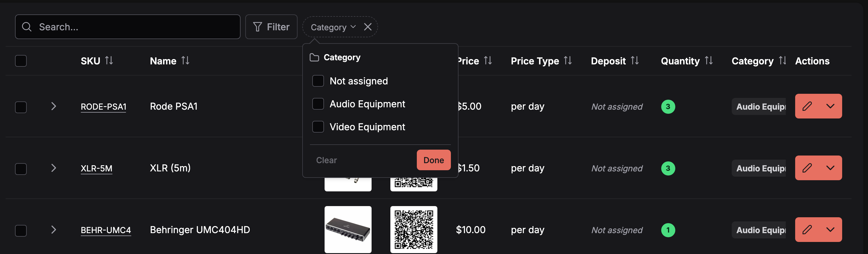Remove the Category filter chip with X

point(368,27)
